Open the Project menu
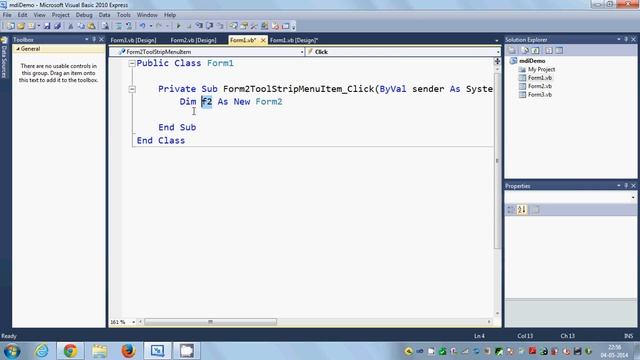Screen dimensions: 640x360 (x=60, y=15)
